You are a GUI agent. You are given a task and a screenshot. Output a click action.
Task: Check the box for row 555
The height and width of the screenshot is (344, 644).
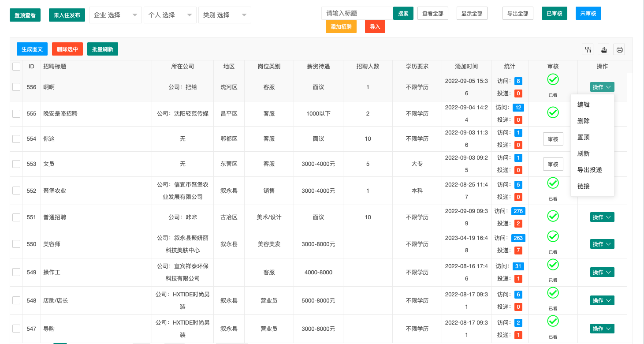16,114
